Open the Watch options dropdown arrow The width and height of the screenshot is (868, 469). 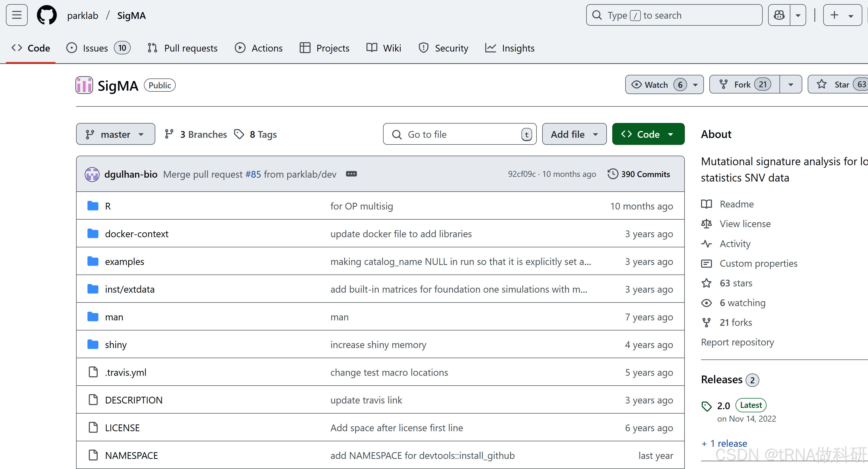695,85
